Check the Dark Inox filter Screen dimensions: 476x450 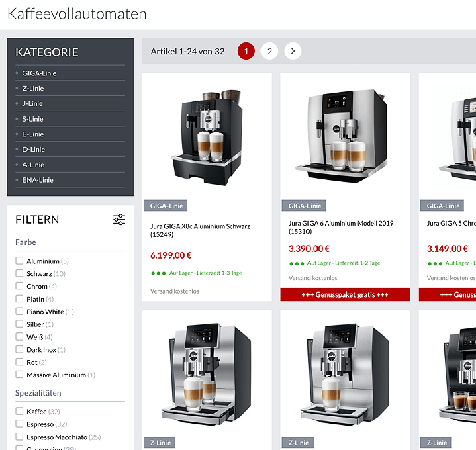(19, 349)
